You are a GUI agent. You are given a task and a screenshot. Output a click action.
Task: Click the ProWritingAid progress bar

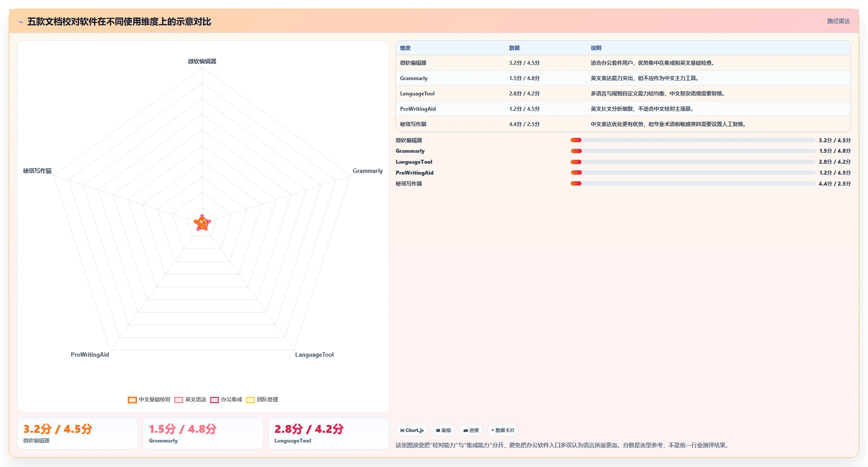click(x=693, y=173)
